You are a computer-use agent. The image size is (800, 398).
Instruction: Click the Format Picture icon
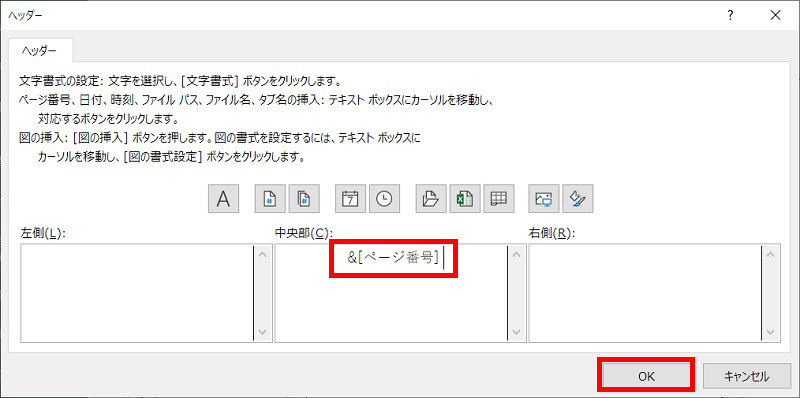pos(578,198)
